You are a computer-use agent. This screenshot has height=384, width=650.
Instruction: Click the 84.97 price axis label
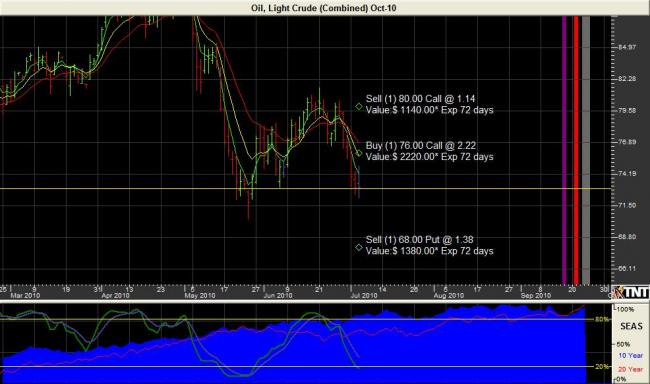coord(627,47)
